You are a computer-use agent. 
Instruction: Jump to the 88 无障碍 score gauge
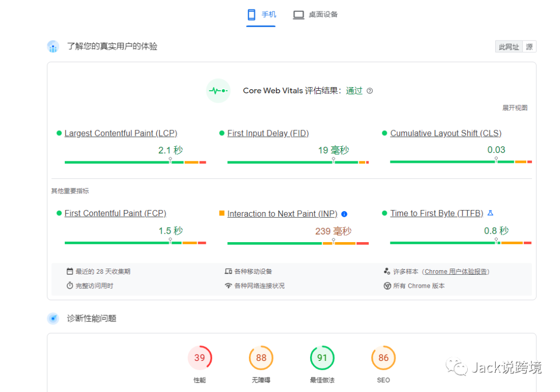click(x=261, y=358)
